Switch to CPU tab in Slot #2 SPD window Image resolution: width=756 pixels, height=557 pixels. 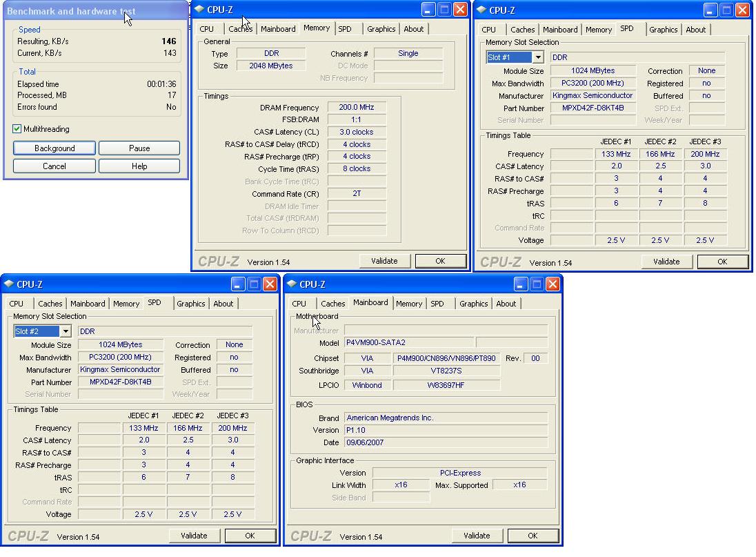pos(17,303)
